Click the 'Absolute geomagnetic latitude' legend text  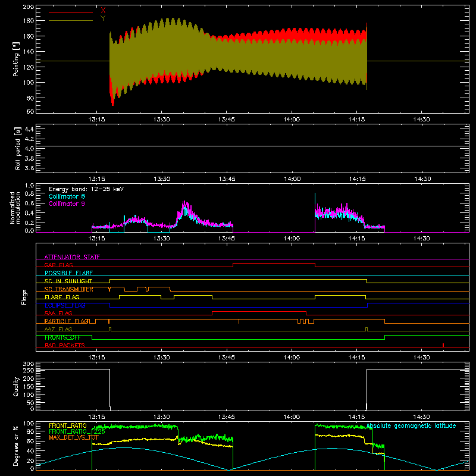[x=411, y=425]
